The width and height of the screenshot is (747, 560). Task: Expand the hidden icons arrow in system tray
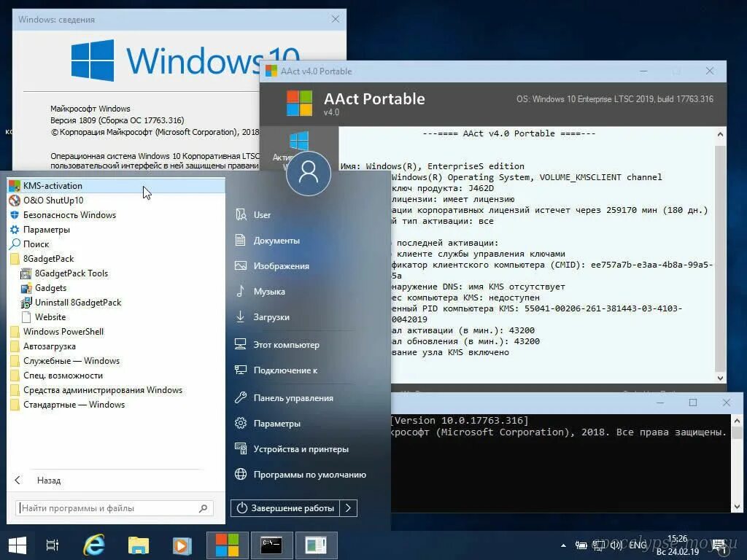pyautogui.click(x=562, y=545)
